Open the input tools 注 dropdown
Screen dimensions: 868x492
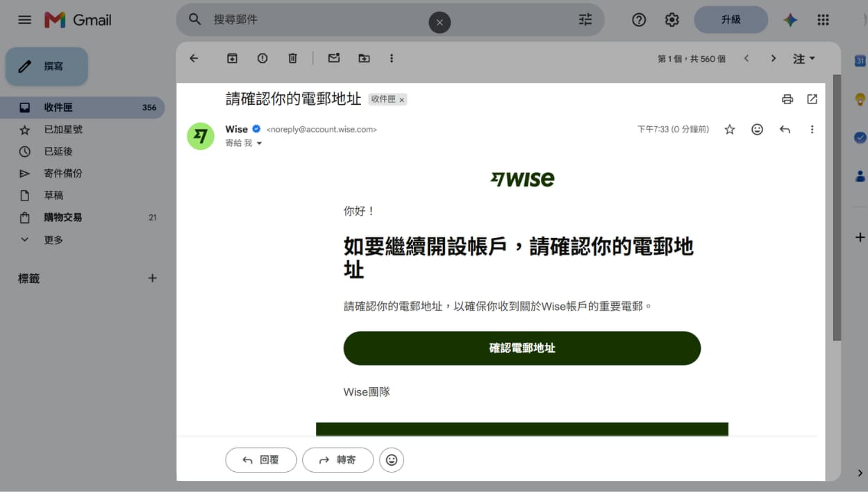[804, 59]
